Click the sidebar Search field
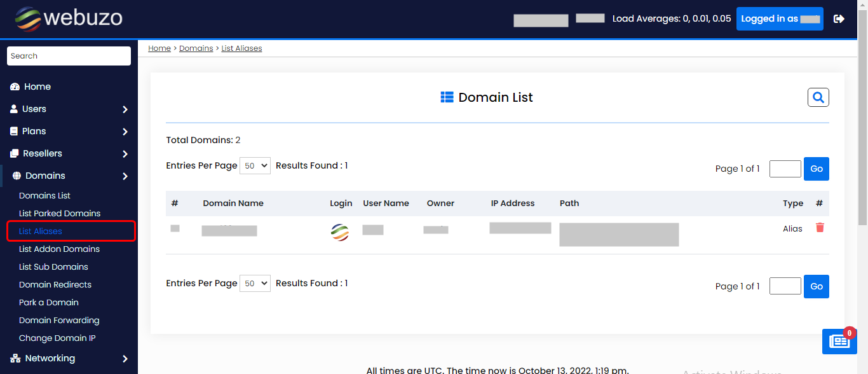The height and width of the screenshot is (374, 868). (69, 56)
